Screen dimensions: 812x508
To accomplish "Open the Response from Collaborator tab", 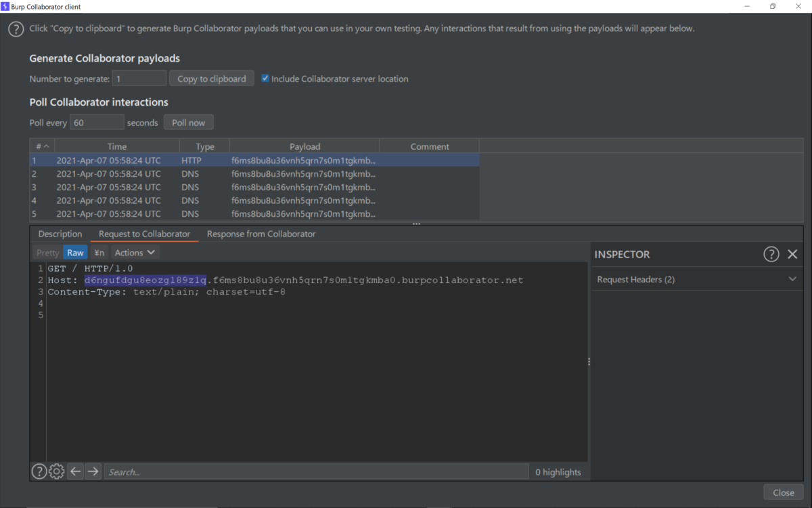I will [261, 234].
